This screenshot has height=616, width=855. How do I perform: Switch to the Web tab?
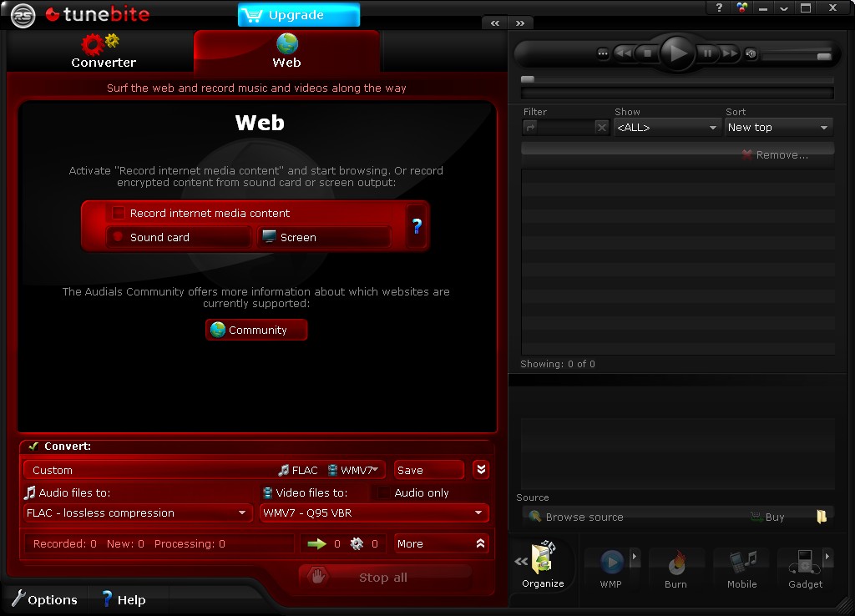click(287, 51)
